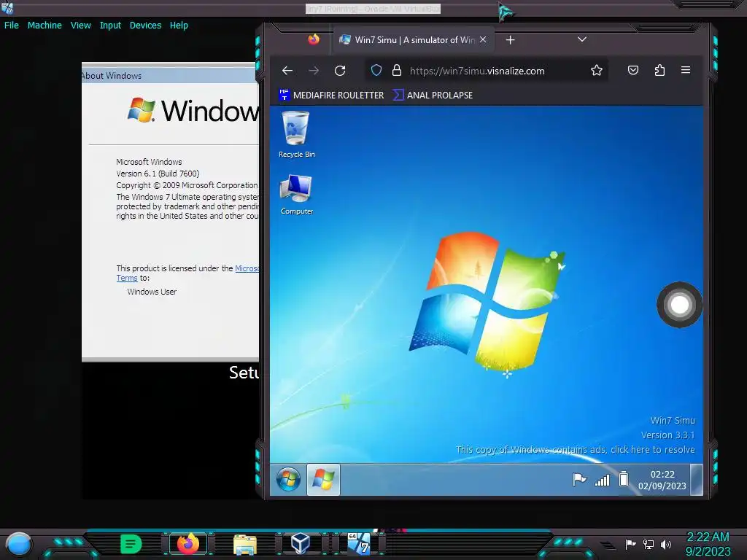Click the simulator Show Desktop strip

pos(697,480)
